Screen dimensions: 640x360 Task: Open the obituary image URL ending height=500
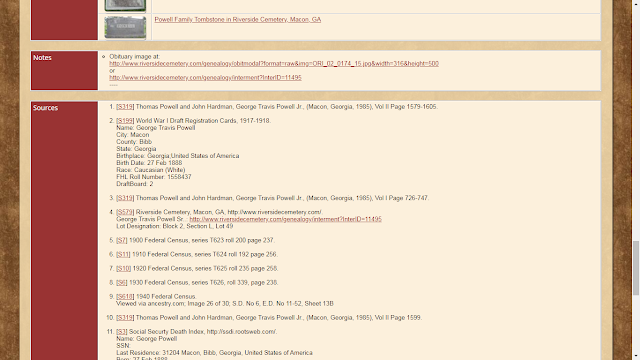[274, 64]
